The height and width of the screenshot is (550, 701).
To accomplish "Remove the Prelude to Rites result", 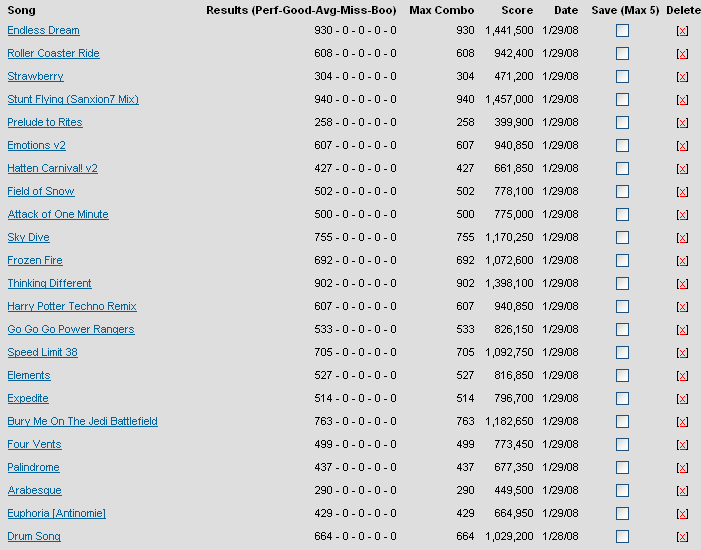I will (x=682, y=123).
